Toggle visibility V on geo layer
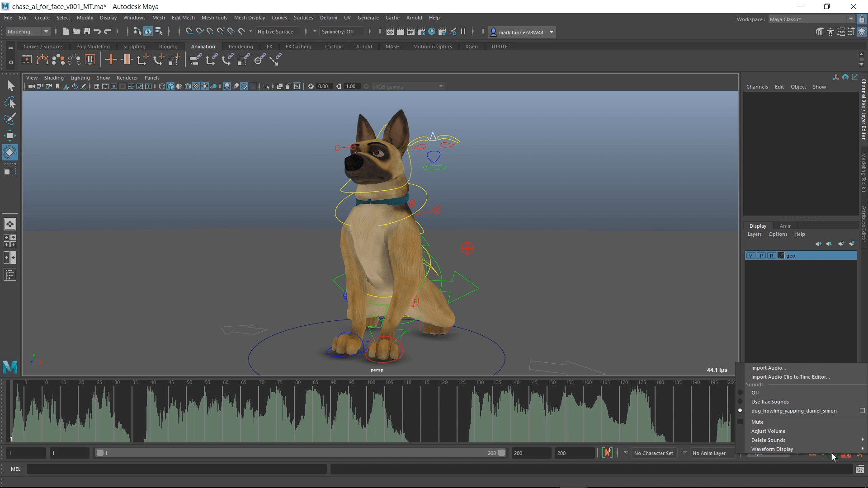Image resolution: width=868 pixels, height=488 pixels. coord(751,256)
